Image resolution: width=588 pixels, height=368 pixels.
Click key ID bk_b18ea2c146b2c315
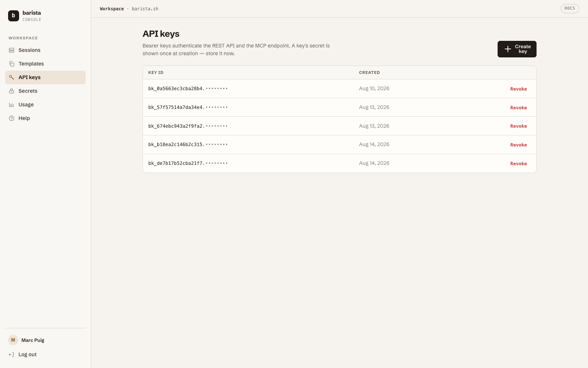pyautogui.click(x=188, y=145)
